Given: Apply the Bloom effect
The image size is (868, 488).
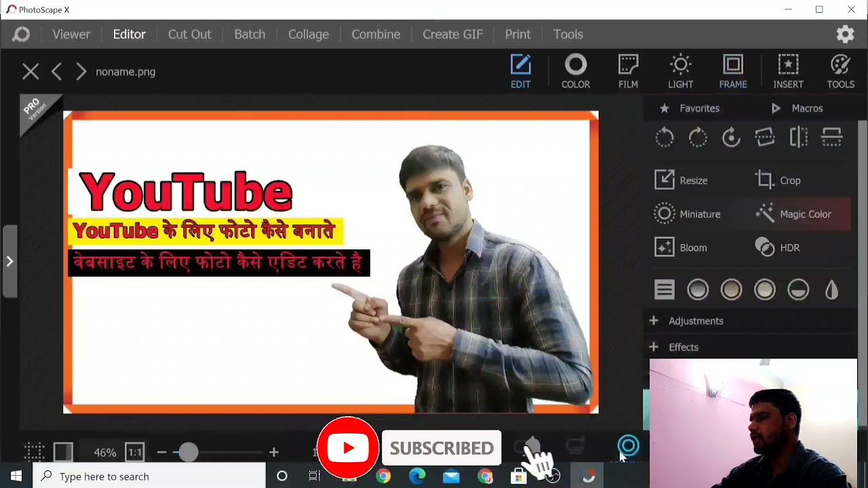Looking at the screenshot, I should coord(682,247).
